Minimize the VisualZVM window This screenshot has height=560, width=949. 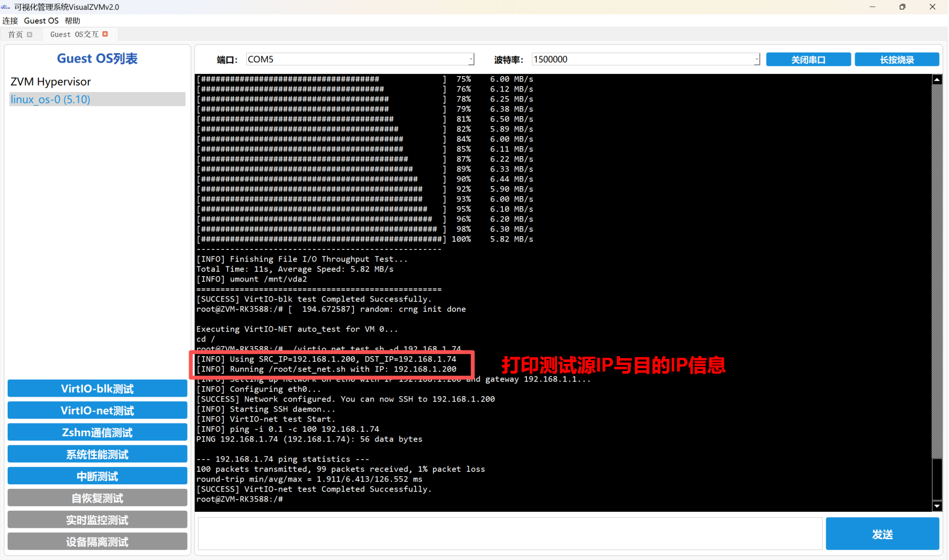872,7
